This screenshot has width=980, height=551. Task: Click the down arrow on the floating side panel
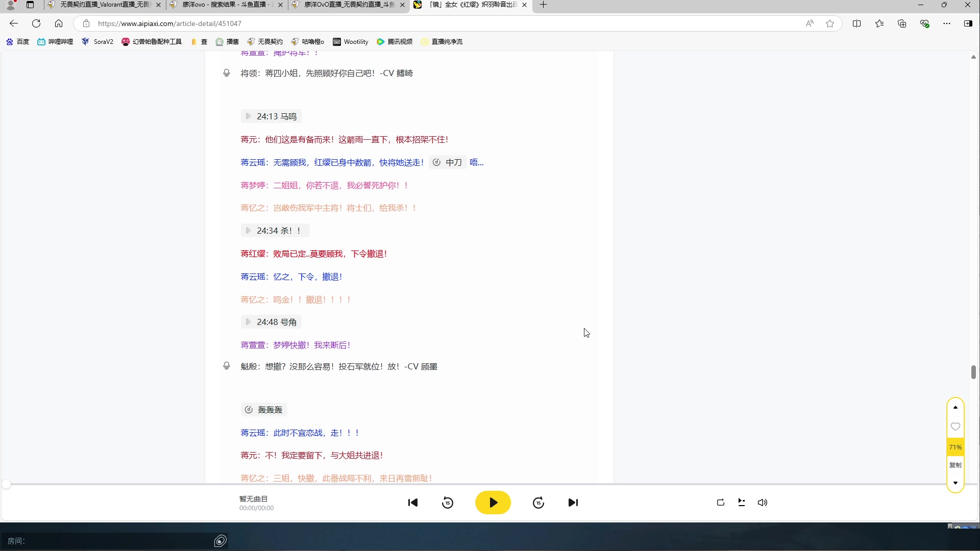coord(955,483)
